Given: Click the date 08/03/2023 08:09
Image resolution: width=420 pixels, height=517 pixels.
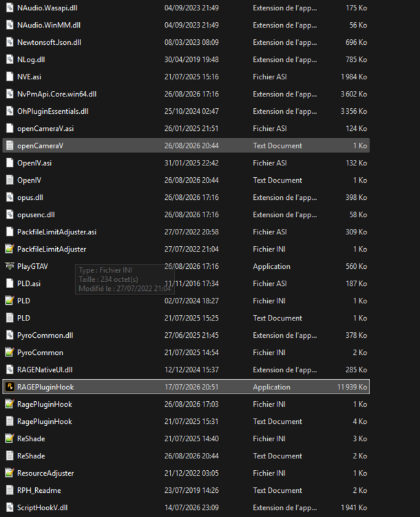Looking at the screenshot, I should click(x=191, y=42).
